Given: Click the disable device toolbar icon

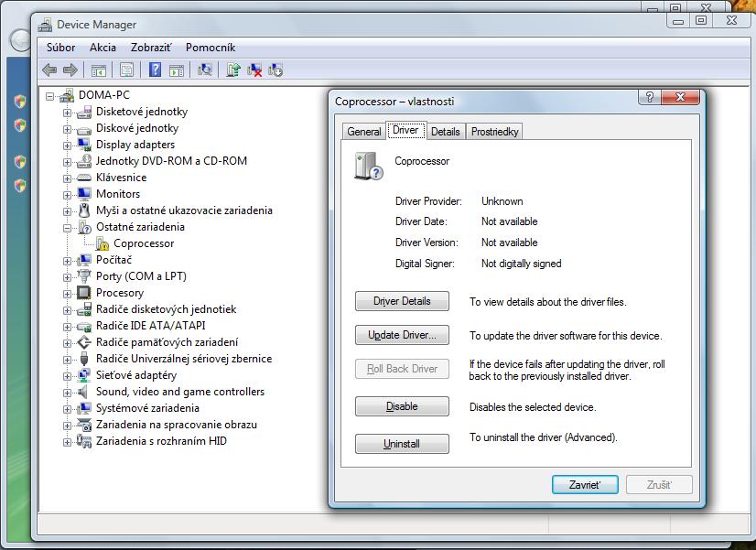Looking at the screenshot, I should pyautogui.click(x=275, y=70).
